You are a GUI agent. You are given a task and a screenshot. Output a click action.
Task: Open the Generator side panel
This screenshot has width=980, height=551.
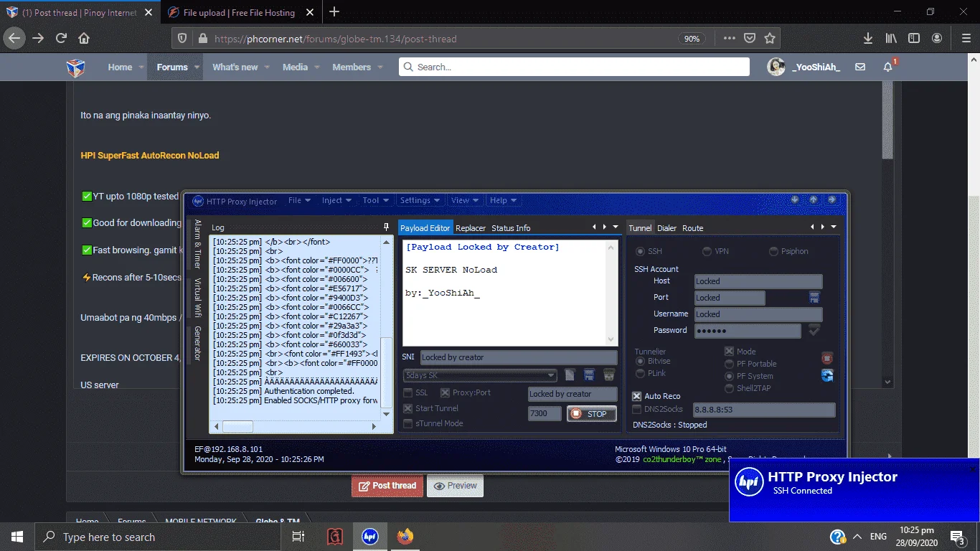tap(197, 343)
